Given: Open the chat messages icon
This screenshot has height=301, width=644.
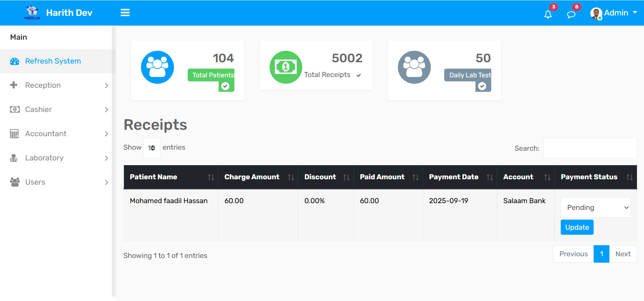Looking at the screenshot, I should coord(571,14).
